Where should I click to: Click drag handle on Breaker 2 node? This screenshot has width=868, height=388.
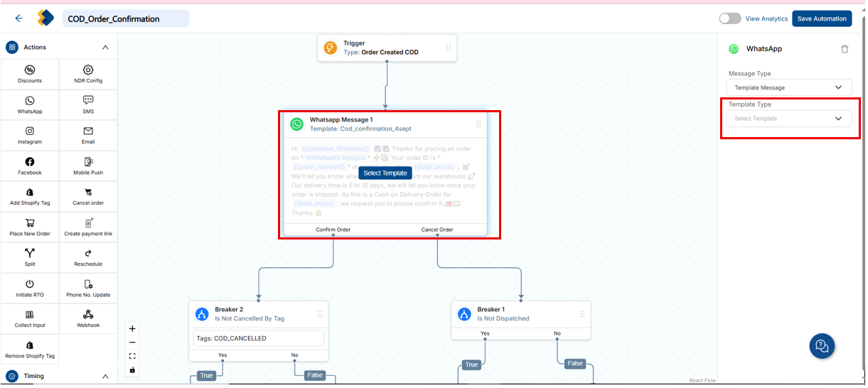(x=320, y=313)
